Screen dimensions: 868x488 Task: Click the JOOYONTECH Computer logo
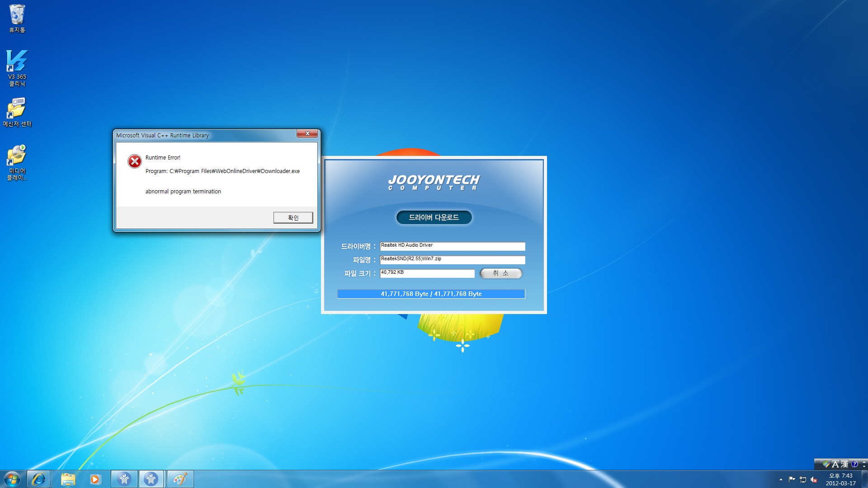[x=434, y=182]
